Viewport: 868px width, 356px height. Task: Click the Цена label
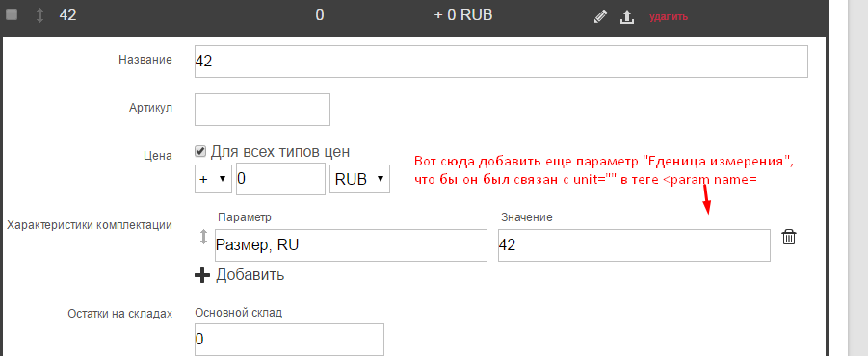pos(158,156)
